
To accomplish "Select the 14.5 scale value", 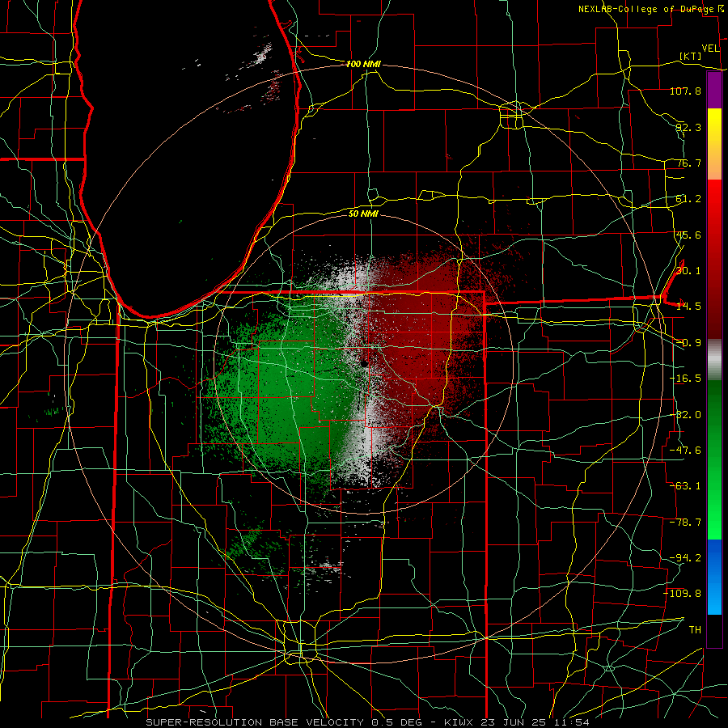I will coord(688,307).
